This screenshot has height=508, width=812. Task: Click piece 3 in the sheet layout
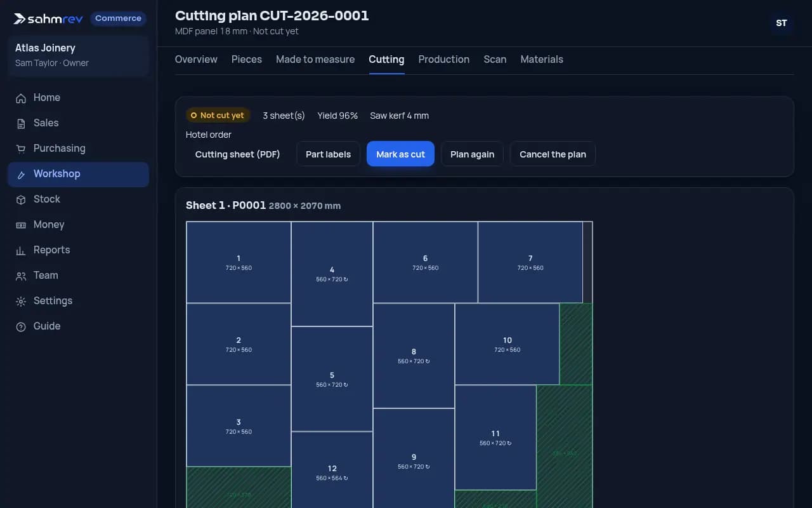239,426
